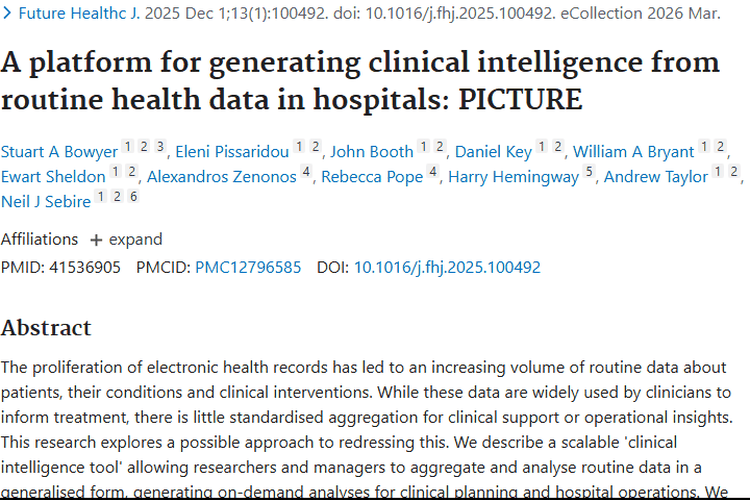
Task: Click author John Booth's name
Action: [x=372, y=151]
